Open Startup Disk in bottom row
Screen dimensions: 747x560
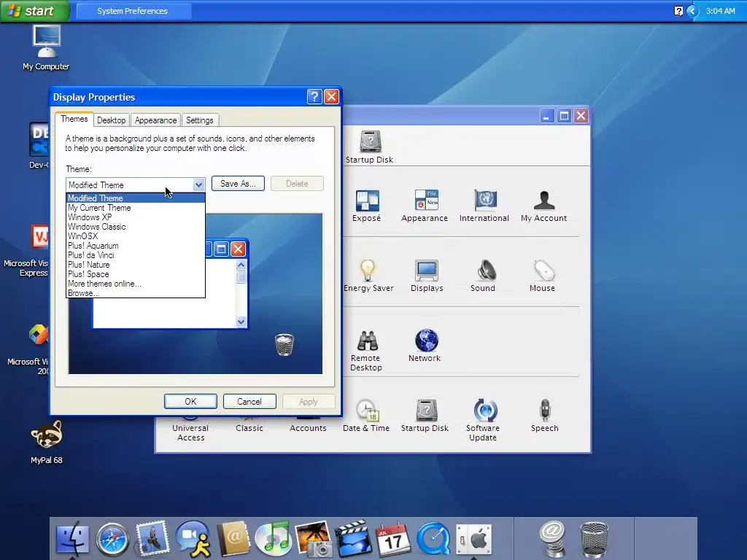[425, 416]
